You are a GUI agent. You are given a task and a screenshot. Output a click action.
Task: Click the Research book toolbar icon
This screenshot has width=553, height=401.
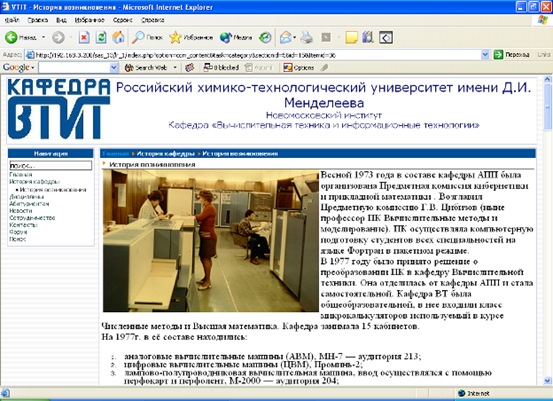pos(368,37)
